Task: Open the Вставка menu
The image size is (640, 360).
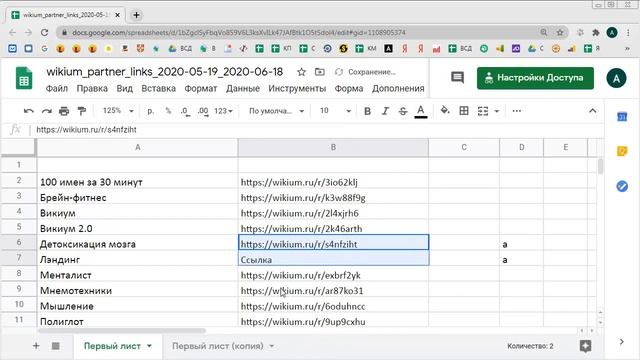Action: (158, 88)
